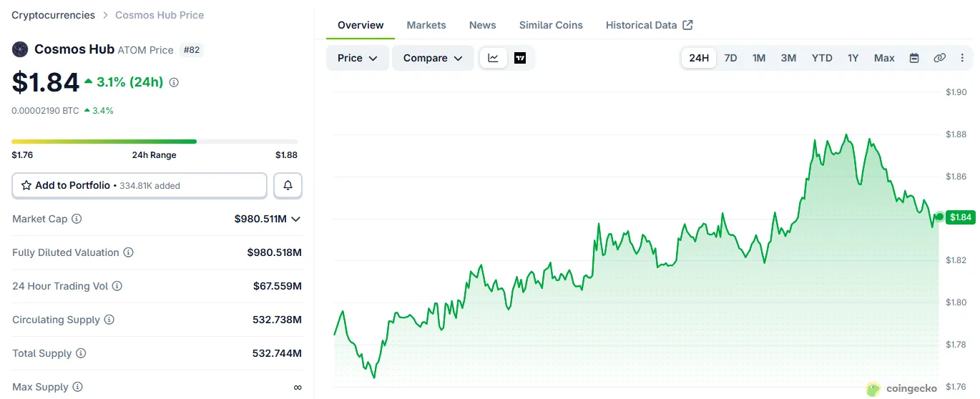Image resolution: width=980 pixels, height=399 pixels.
Task: Open Historical Data external link
Action: coord(650,25)
